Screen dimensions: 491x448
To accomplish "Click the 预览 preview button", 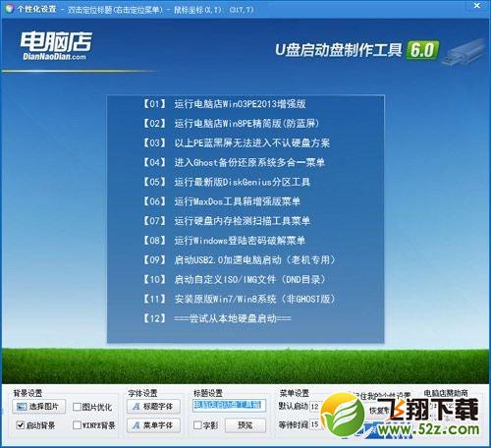I will [x=245, y=425].
